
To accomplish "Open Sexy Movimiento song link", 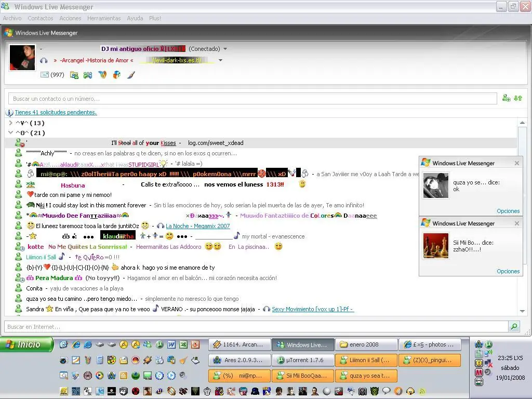I will click(x=313, y=309).
